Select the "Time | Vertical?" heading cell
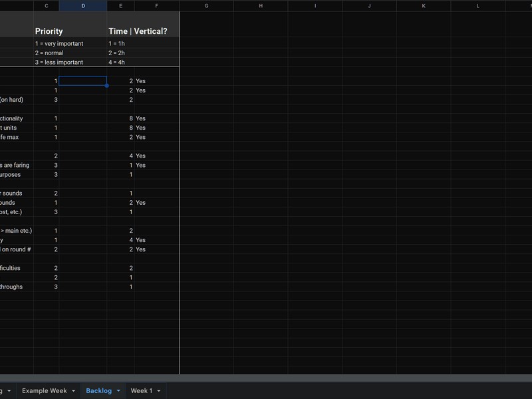The image size is (532, 399). (138, 31)
